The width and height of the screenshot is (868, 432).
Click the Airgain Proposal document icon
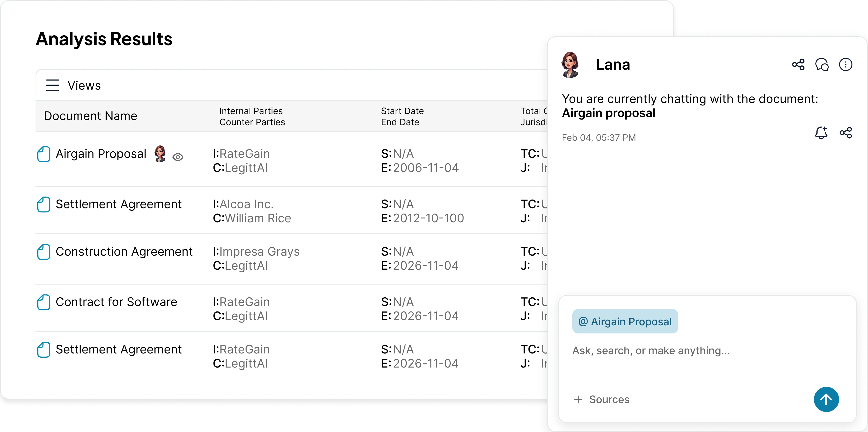(x=43, y=154)
